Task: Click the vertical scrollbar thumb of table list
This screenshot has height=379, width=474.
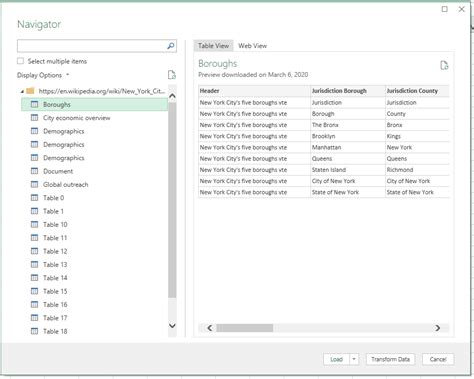Action: [x=172, y=200]
